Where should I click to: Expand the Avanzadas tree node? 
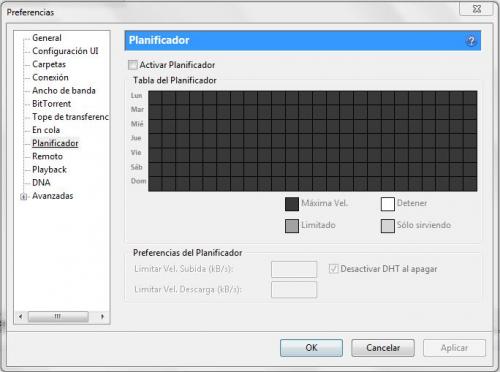click(x=23, y=196)
